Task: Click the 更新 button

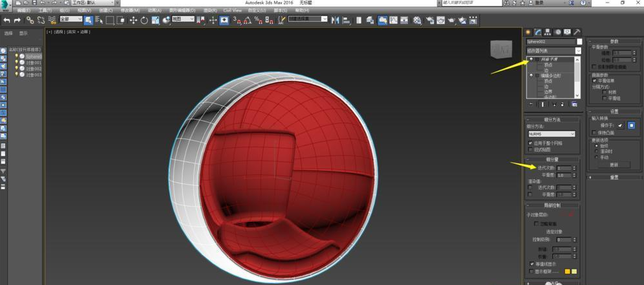Action: 614,165
